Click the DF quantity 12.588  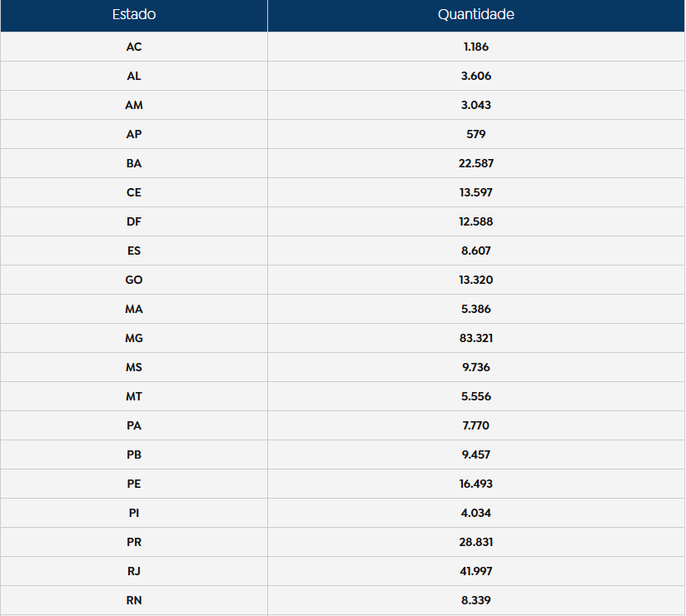(476, 221)
